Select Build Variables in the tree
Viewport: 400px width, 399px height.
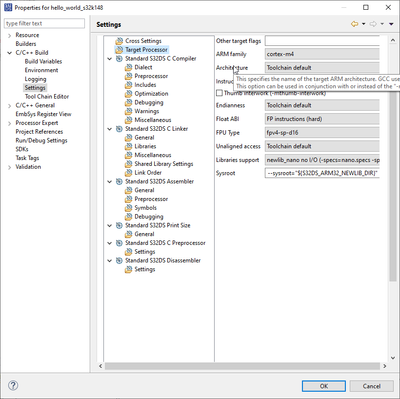(43, 62)
